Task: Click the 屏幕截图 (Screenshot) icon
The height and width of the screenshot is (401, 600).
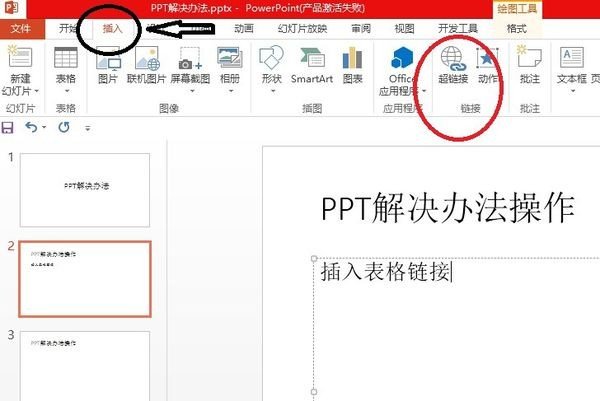Action: (x=190, y=57)
